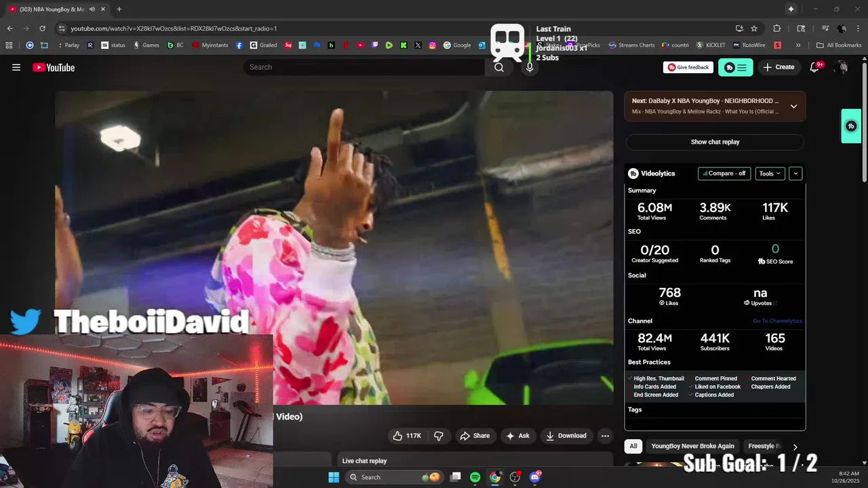Open Chrome extensions puzzle icon
The image size is (868, 488).
tap(777, 28)
